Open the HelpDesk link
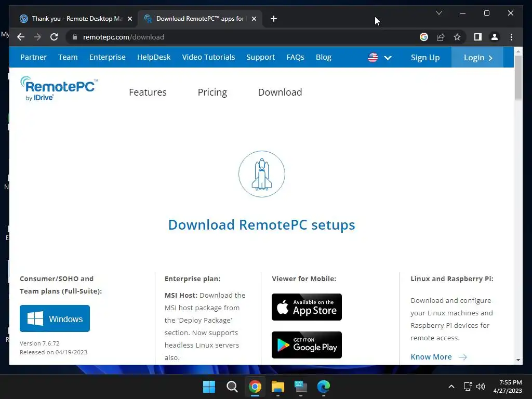This screenshot has width=532, height=399. [x=154, y=57]
